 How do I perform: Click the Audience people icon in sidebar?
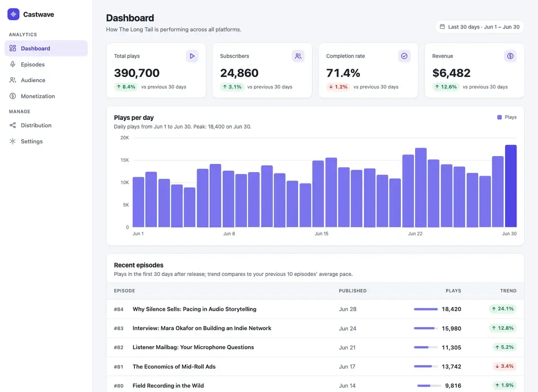(x=13, y=80)
